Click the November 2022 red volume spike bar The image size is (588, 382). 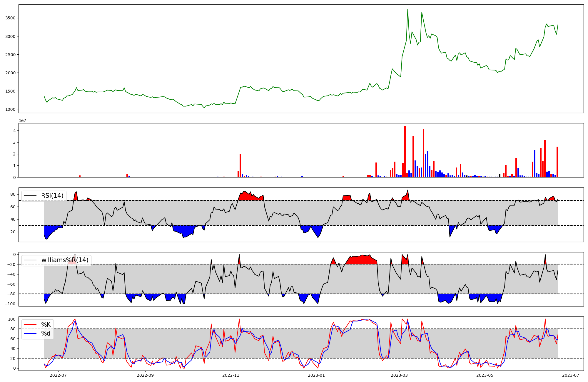240,165
